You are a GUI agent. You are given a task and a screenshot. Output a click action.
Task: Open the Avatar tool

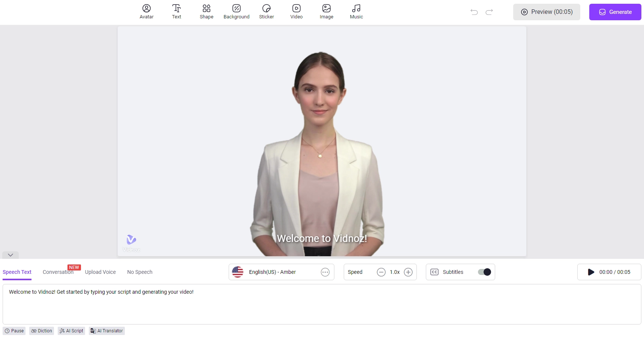tap(146, 12)
